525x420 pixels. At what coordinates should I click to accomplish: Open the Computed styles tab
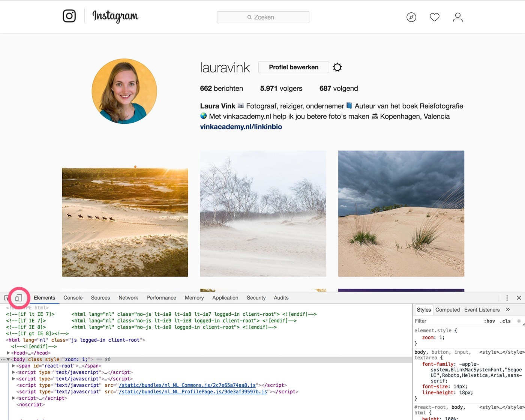click(447, 310)
